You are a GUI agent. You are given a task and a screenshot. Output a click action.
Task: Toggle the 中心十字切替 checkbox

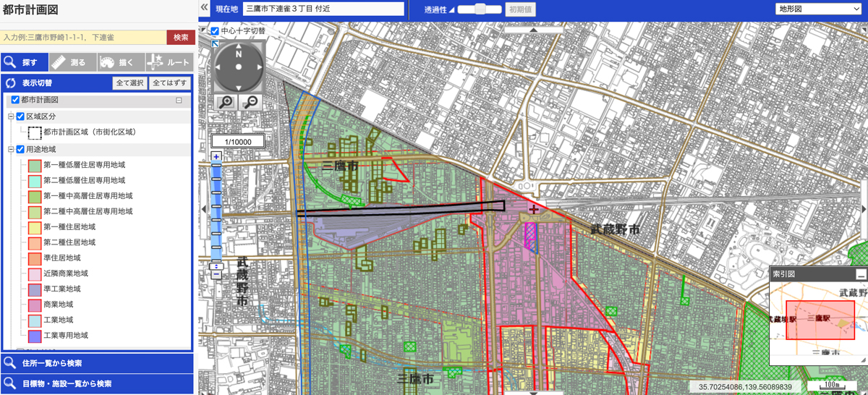(x=215, y=32)
